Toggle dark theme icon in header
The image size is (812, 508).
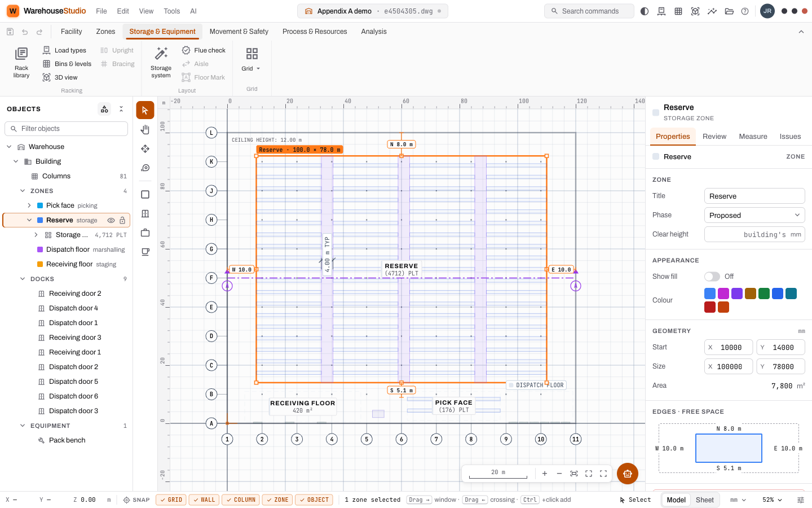(645, 11)
